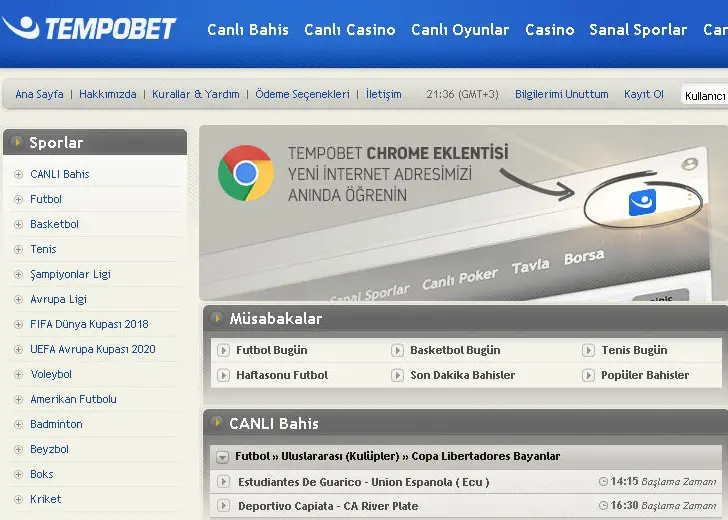Open the Basketbol Bugün link
The width and height of the screenshot is (728, 520).
(x=455, y=350)
